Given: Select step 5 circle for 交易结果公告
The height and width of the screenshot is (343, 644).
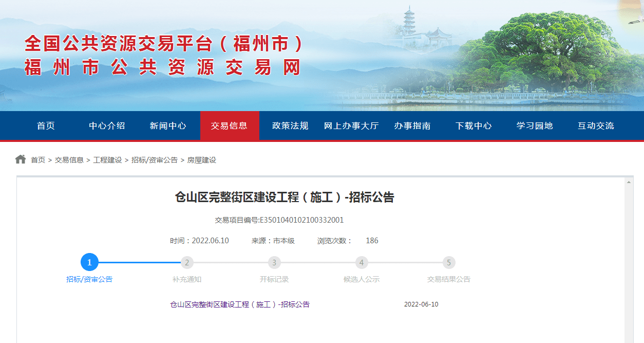Looking at the screenshot, I should click(x=449, y=262).
